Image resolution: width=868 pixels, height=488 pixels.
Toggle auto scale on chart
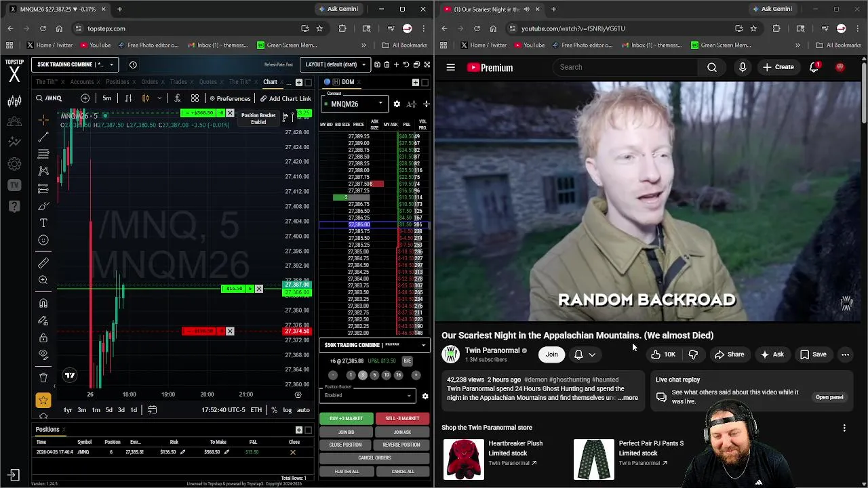click(303, 409)
